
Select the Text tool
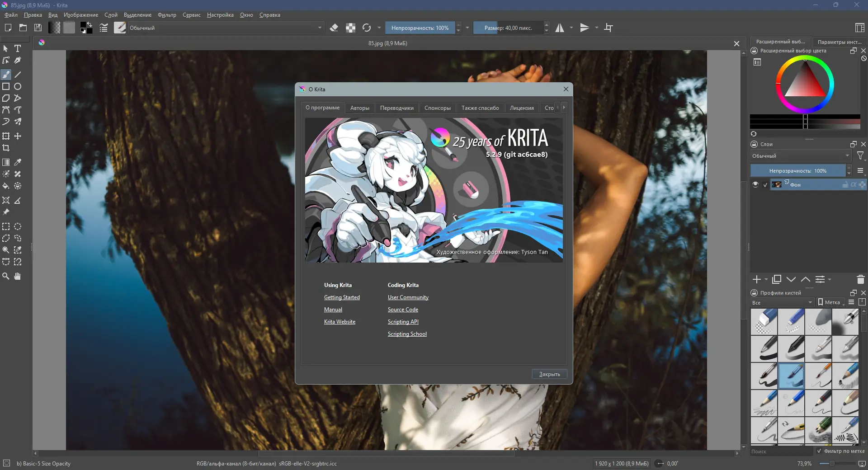18,48
